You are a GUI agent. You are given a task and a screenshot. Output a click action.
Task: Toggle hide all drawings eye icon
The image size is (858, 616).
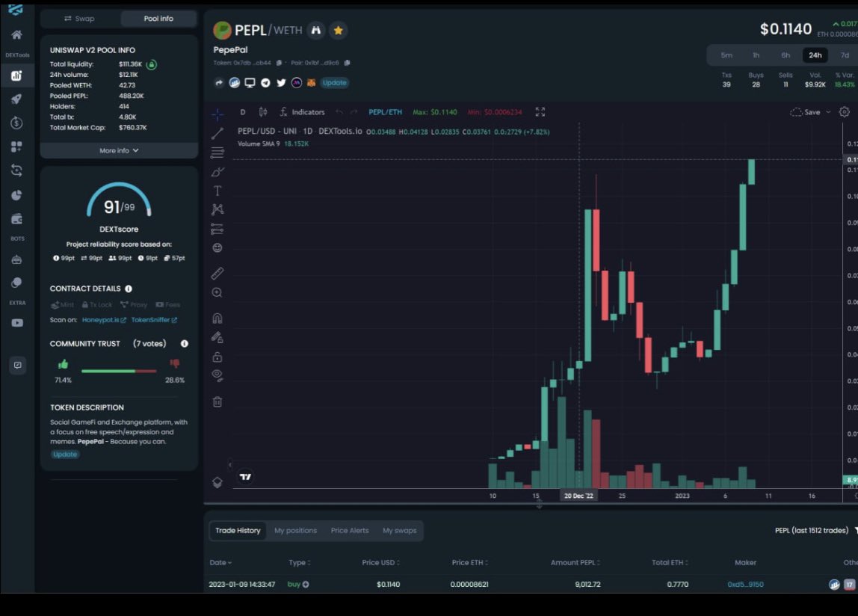pos(217,375)
